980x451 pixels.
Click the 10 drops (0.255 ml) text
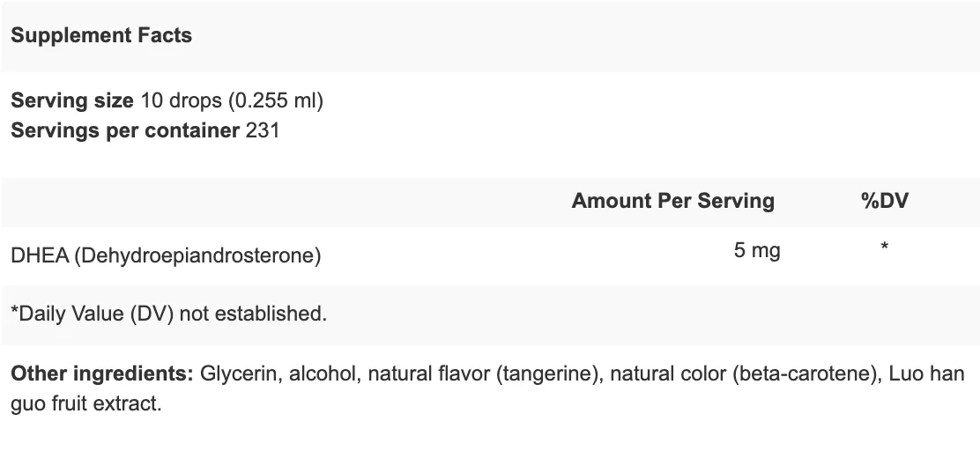[232, 100]
